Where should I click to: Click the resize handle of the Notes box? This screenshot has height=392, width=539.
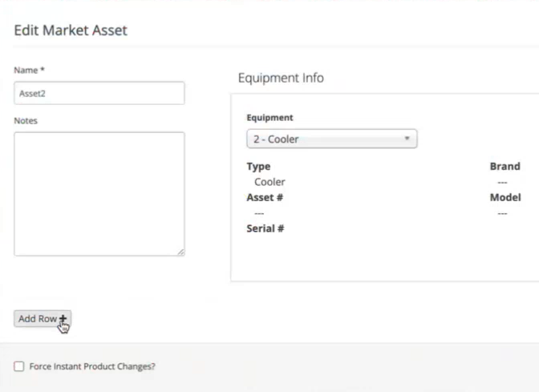pyautogui.click(x=180, y=253)
